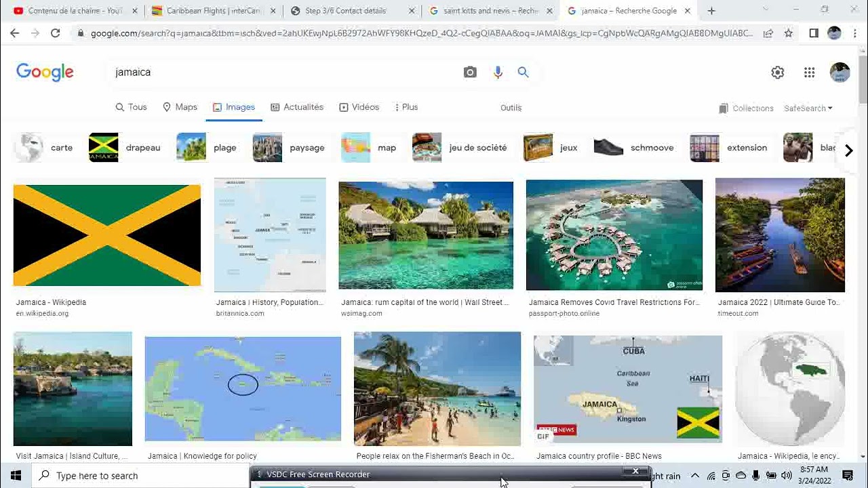This screenshot has height=488, width=868.
Task: Open the BBC News Jamaica profile map
Action: coord(628,388)
